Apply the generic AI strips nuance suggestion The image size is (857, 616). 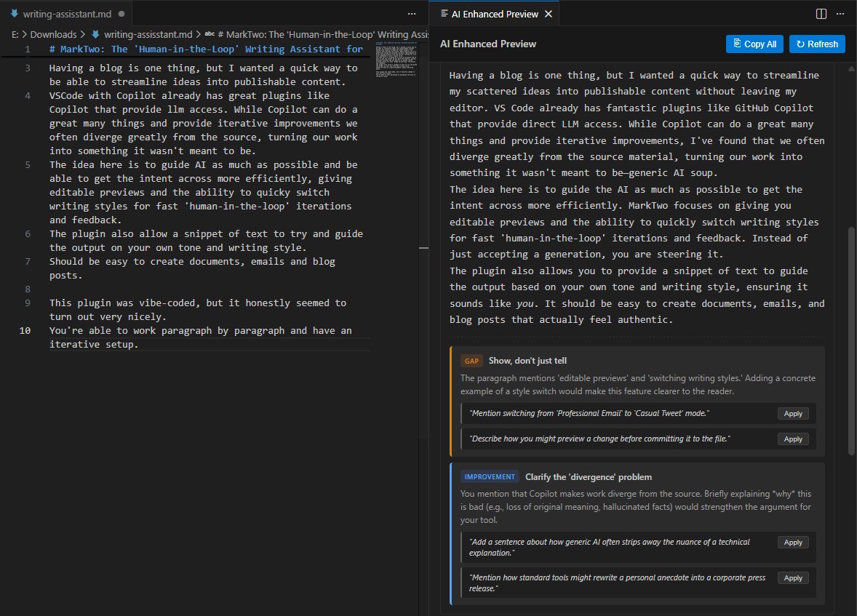click(x=793, y=543)
